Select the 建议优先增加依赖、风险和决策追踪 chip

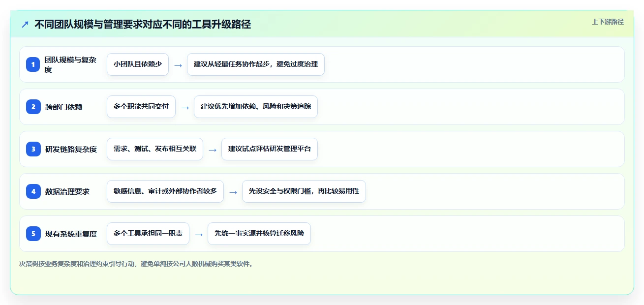[256, 107]
